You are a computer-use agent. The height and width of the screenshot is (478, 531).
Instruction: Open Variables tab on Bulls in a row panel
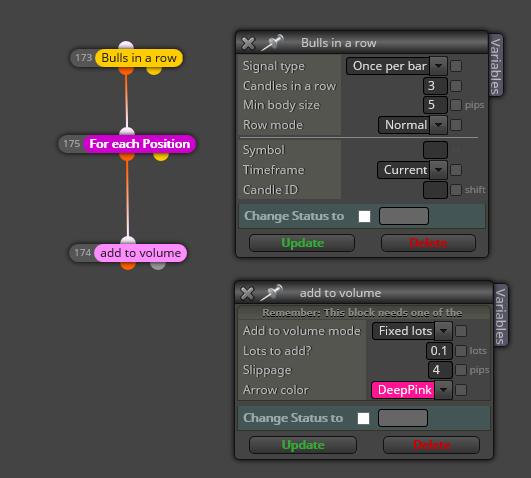tap(495, 66)
